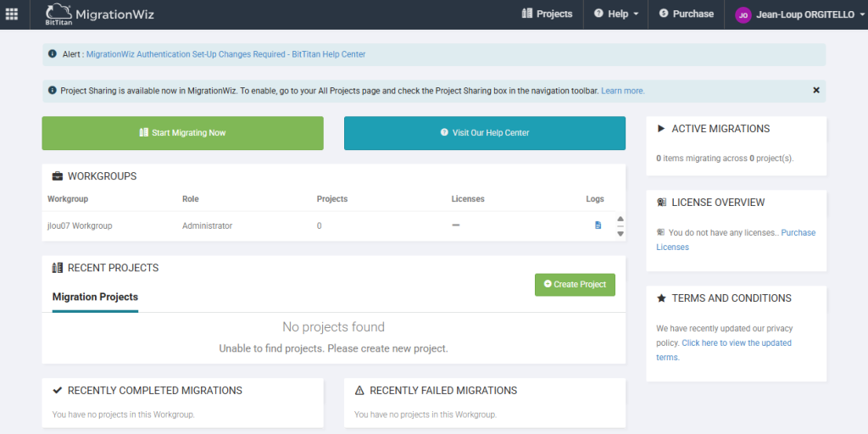The height and width of the screenshot is (434, 868).
Task: Click the Administrator role cell
Action: pyautogui.click(x=207, y=225)
